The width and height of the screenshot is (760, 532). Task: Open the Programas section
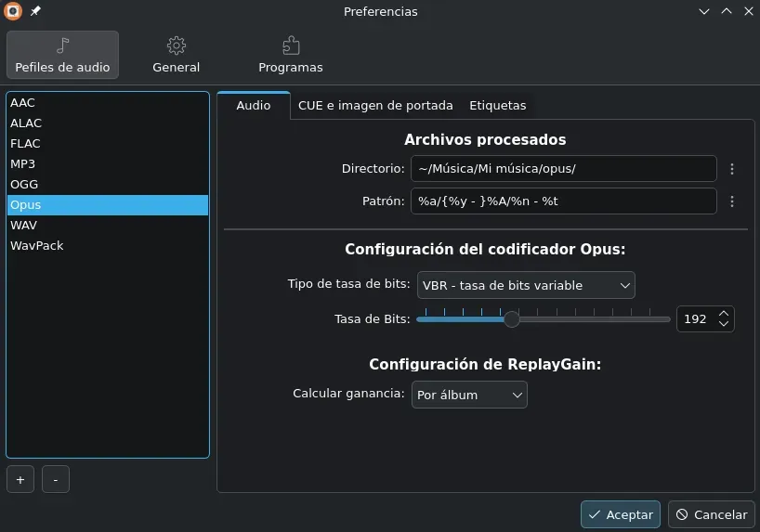click(290, 55)
